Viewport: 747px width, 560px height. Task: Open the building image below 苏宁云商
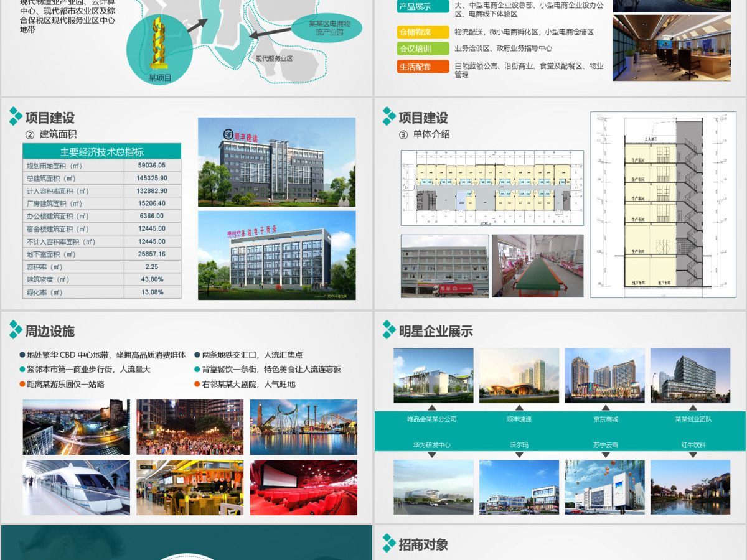[605, 487]
